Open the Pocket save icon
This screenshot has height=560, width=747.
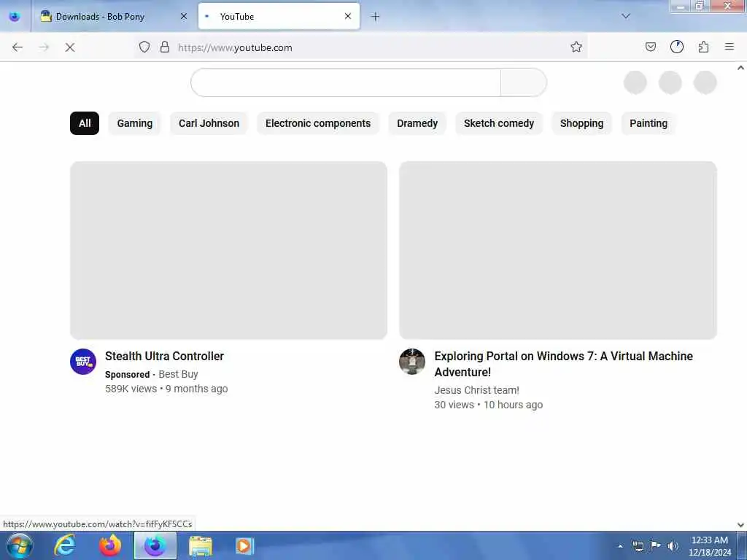point(650,47)
